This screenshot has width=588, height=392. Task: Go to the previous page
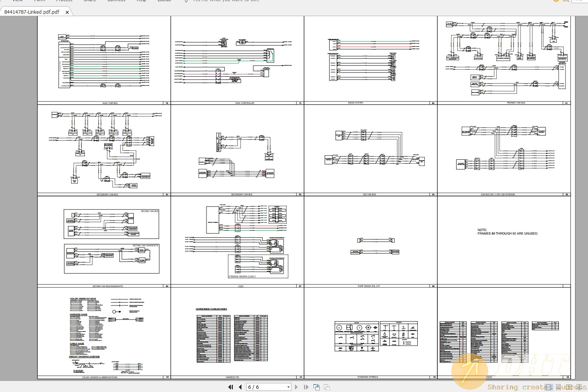point(240,387)
